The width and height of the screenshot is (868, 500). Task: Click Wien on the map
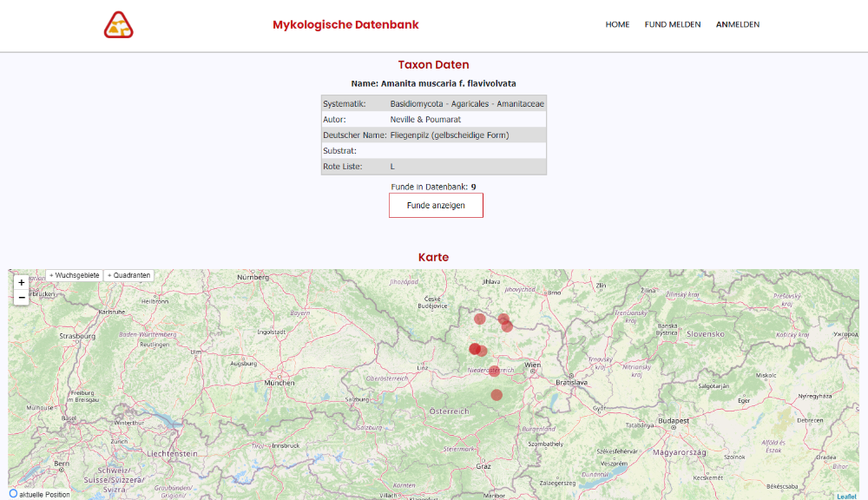pyautogui.click(x=532, y=365)
